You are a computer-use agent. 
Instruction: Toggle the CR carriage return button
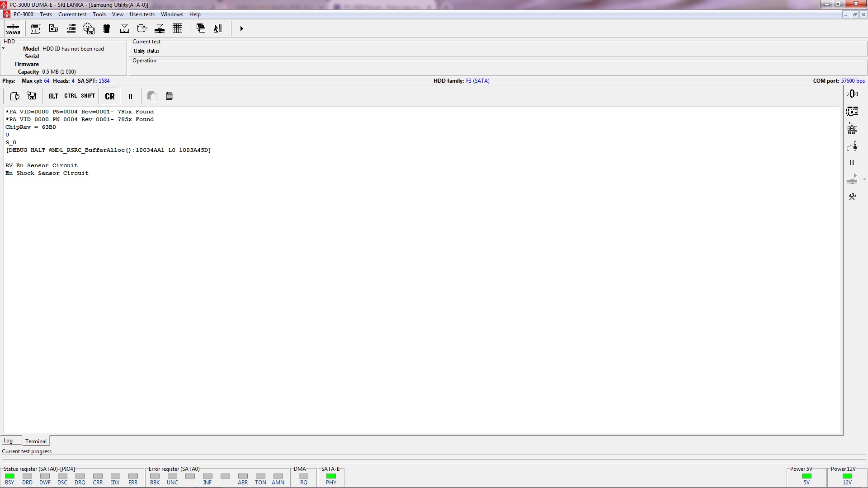tap(110, 96)
